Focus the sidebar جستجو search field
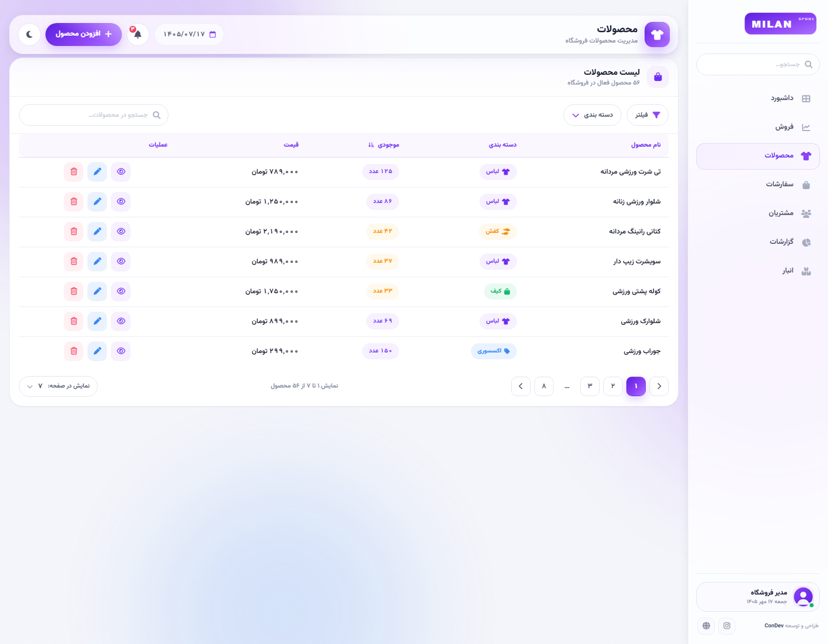The height and width of the screenshot is (644, 828). point(758,64)
